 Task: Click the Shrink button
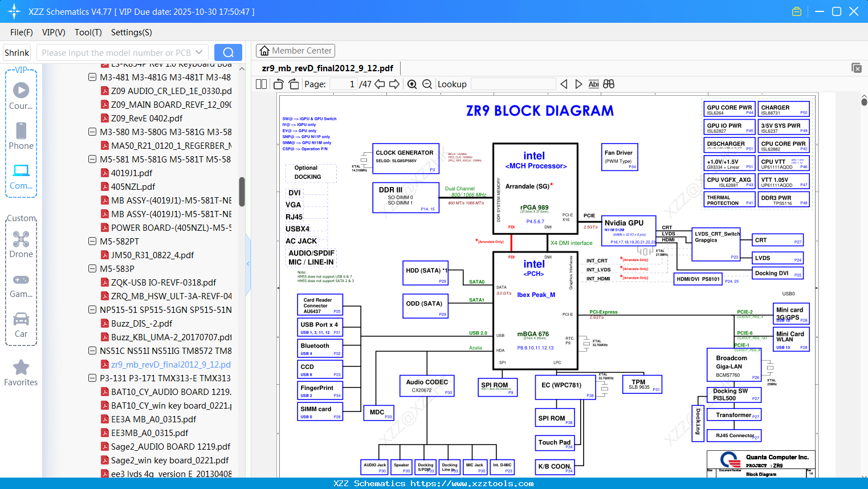[17, 52]
